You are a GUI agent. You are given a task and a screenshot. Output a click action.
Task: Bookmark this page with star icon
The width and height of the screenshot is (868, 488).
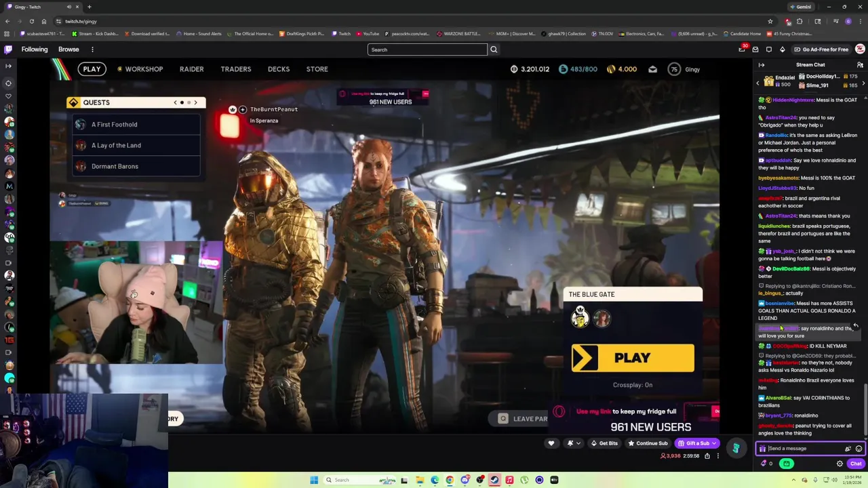[x=770, y=21]
